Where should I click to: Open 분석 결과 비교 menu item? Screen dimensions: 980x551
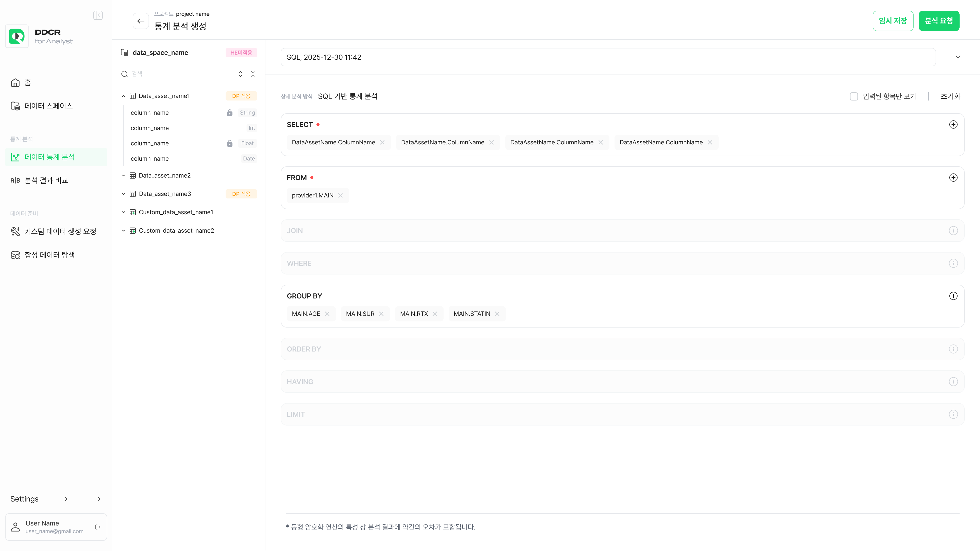click(46, 180)
